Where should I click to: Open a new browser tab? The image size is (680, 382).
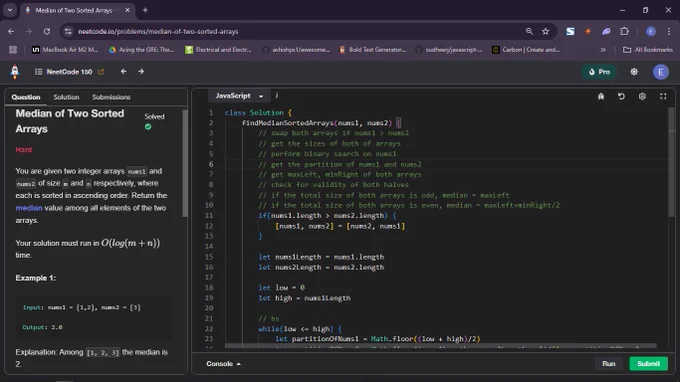pos(145,10)
